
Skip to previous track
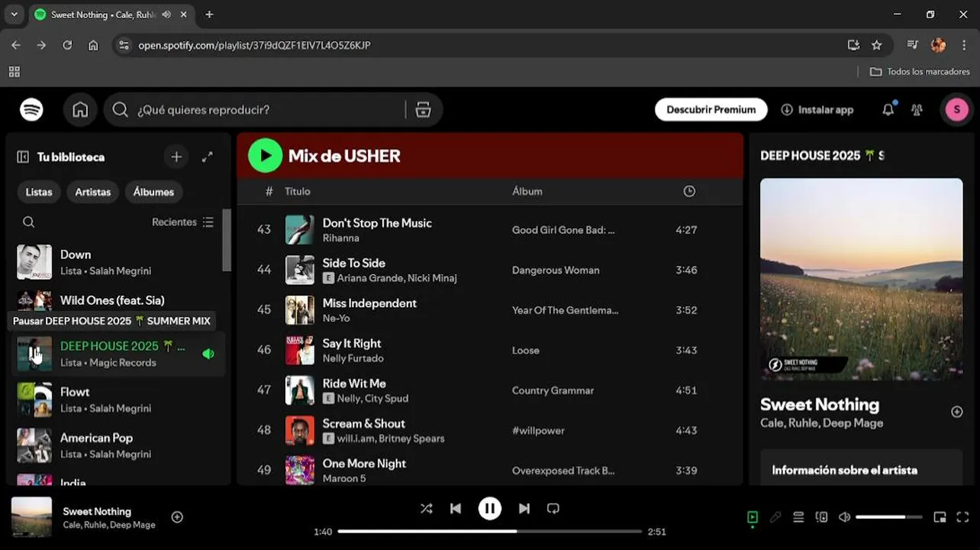click(456, 509)
